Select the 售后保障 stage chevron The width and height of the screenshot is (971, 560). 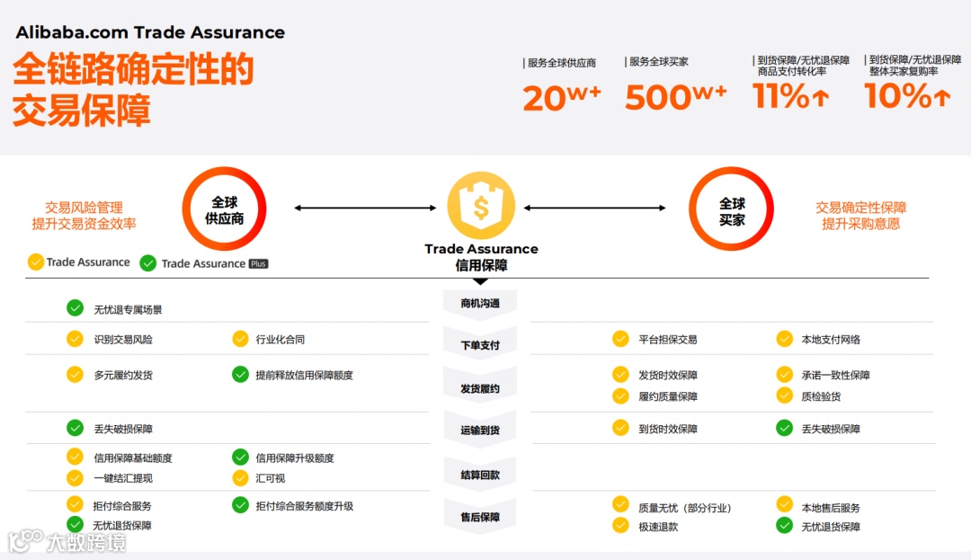tap(480, 516)
